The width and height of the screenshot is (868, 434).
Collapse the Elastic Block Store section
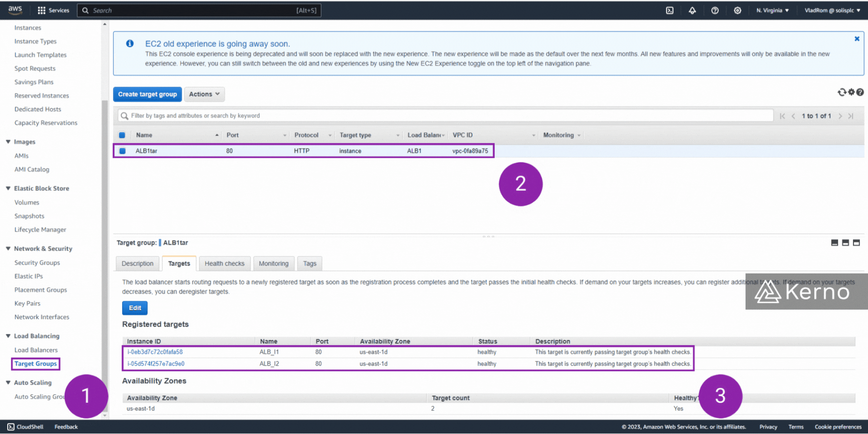[8, 188]
